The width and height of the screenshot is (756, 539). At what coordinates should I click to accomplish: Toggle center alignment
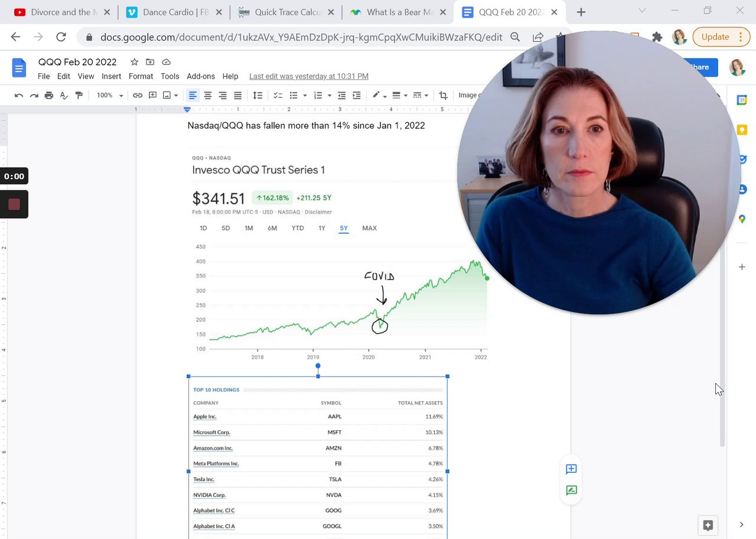pyautogui.click(x=208, y=95)
